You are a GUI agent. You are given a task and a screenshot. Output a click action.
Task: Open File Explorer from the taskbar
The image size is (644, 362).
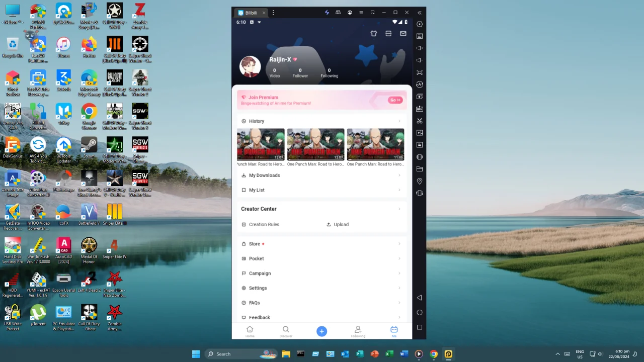286,354
